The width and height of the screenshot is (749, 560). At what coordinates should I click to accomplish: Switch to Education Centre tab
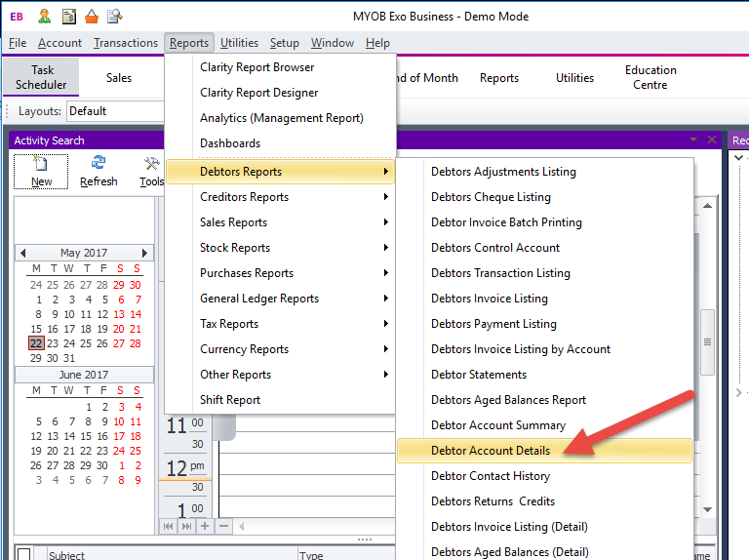(x=650, y=77)
